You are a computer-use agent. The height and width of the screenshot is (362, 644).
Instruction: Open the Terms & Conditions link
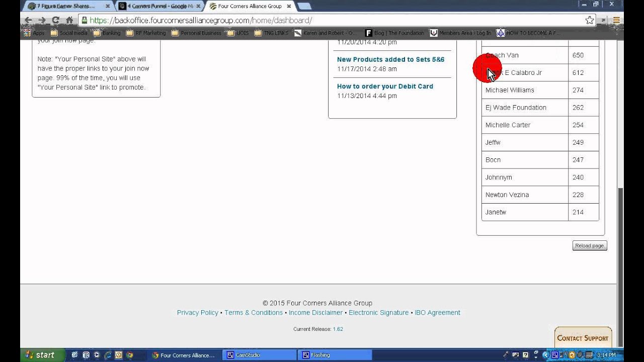254,313
